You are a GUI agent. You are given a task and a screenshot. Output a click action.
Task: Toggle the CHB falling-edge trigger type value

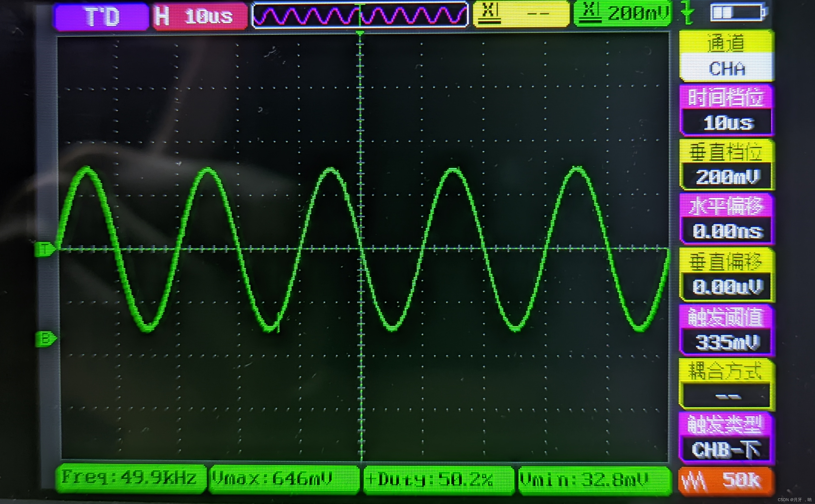pos(727,450)
